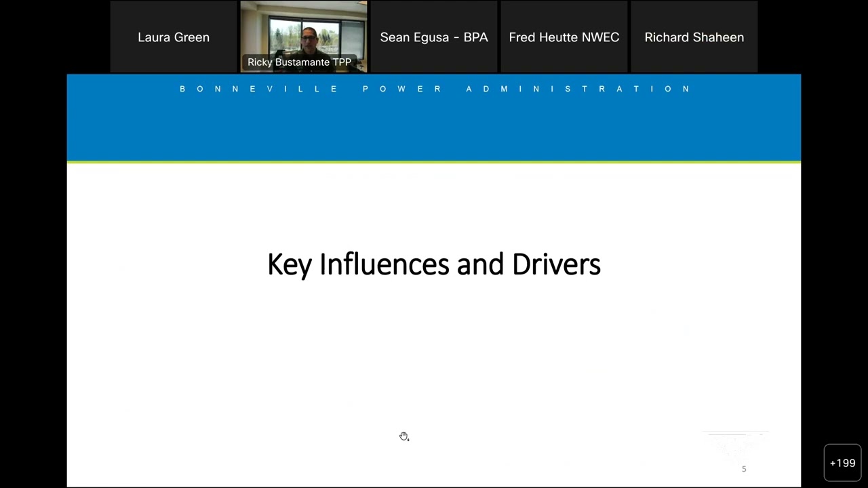This screenshot has height=488, width=868.
Task: Select Sean Egusa - BPA participant tile
Action: [x=434, y=37]
